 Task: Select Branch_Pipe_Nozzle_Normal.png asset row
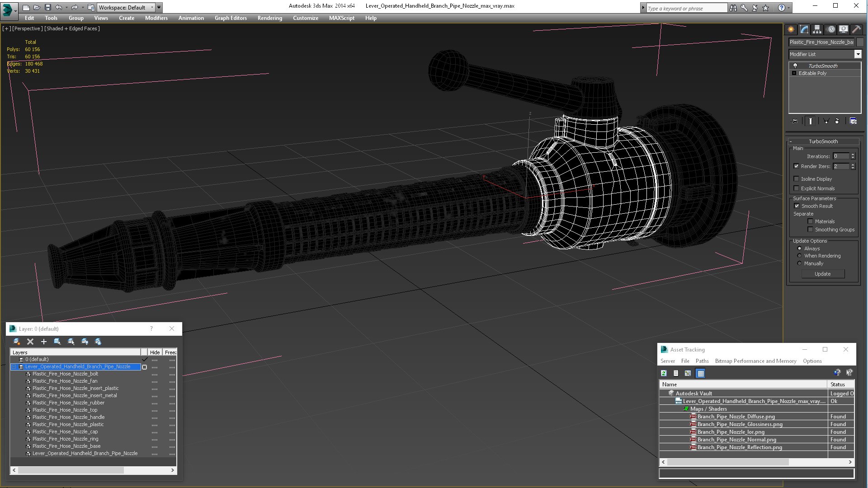tap(736, 440)
